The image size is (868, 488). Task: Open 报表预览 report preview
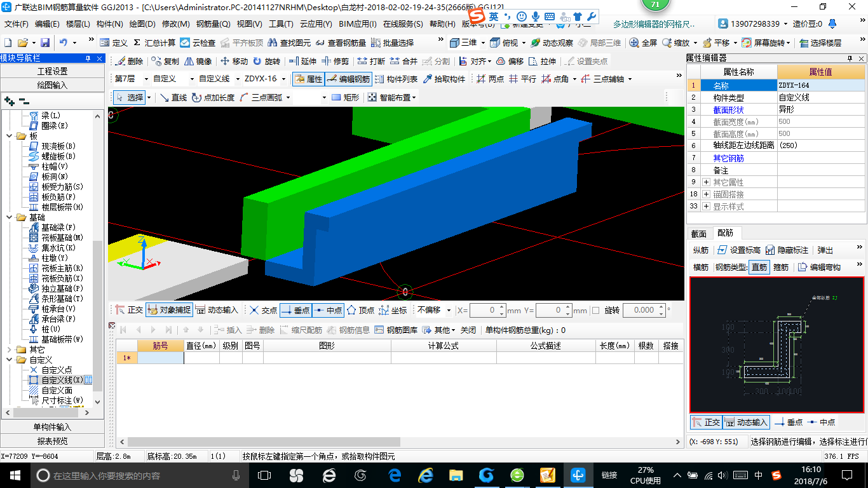click(x=52, y=441)
